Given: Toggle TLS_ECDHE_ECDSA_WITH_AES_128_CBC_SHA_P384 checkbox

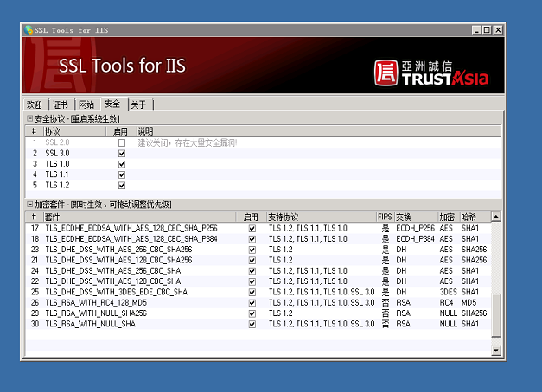Looking at the screenshot, I should (x=252, y=239).
